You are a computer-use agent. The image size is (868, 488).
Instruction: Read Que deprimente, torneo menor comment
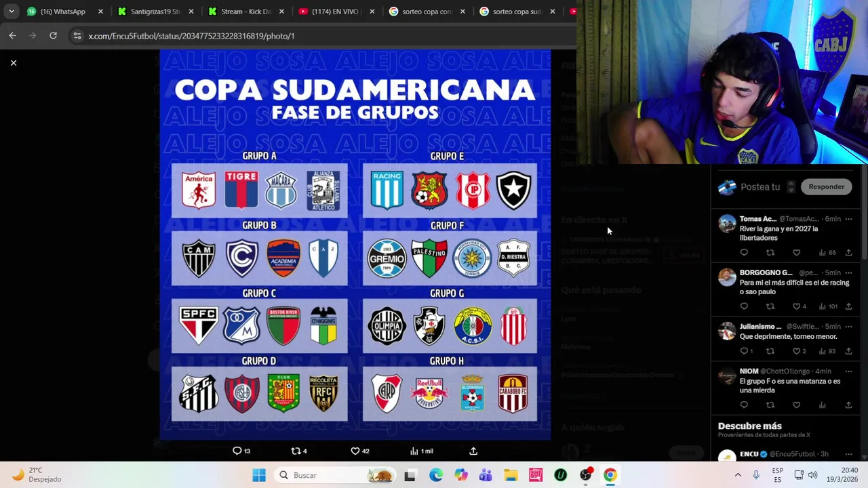pos(788,336)
